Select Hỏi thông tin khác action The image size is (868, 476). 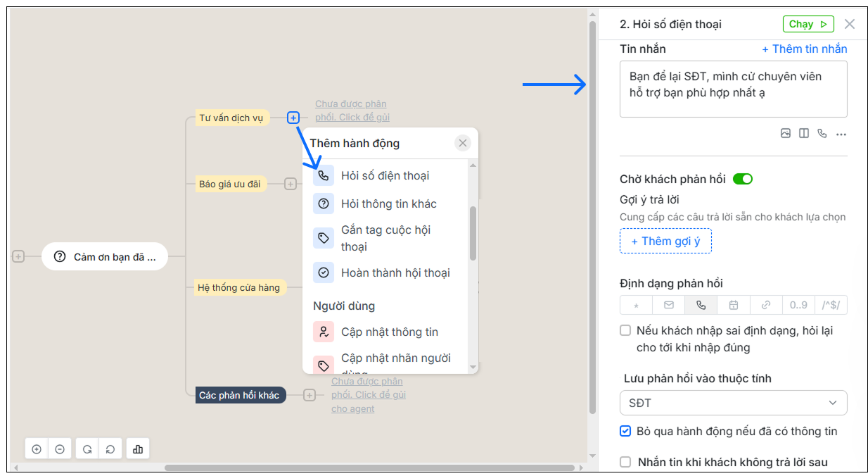pos(388,203)
